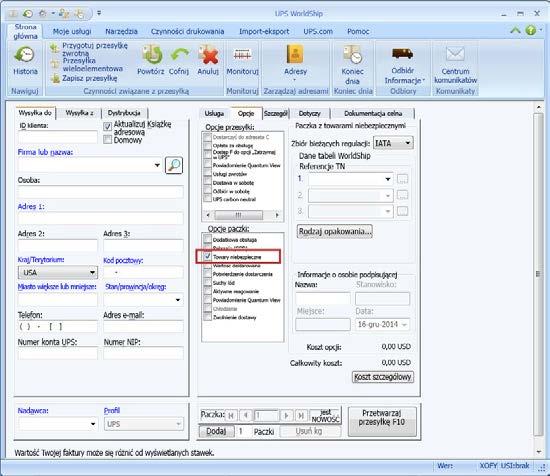
Task: Enable the Suchy lód checkbox
Action: [207, 282]
